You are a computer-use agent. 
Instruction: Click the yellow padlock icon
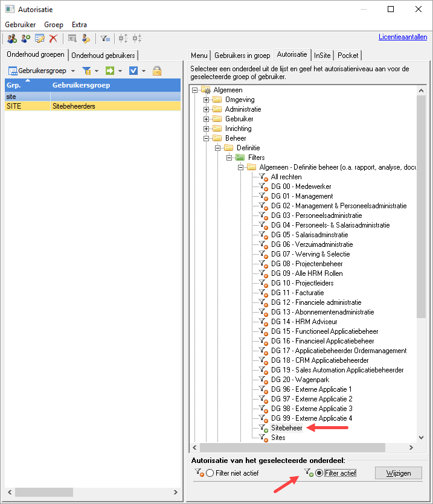click(x=157, y=71)
